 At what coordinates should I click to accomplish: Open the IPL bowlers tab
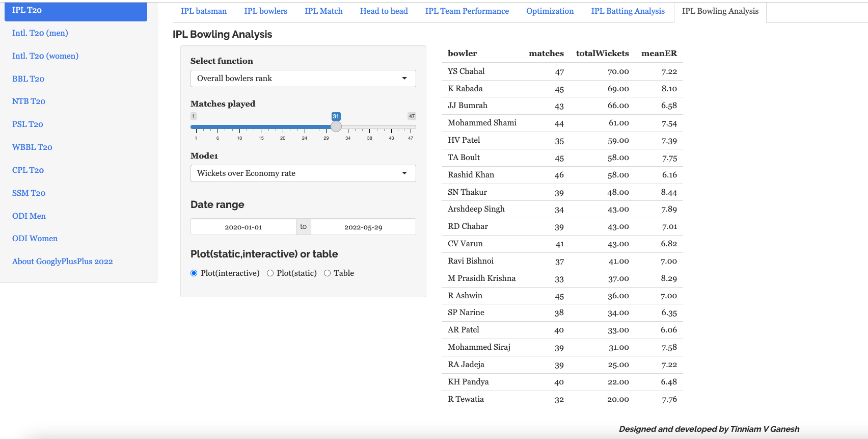(x=265, y=11)
